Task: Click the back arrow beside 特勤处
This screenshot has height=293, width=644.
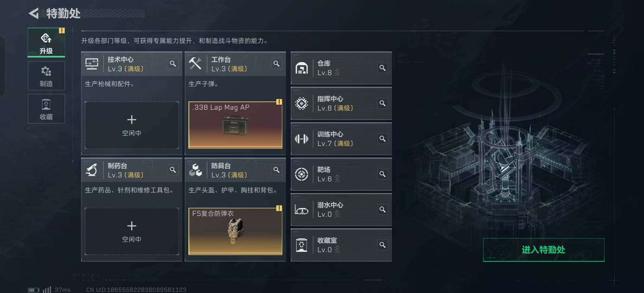Action: (x=34, y=13)
